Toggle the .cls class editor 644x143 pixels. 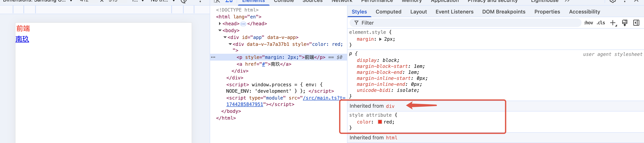point(601,23)
